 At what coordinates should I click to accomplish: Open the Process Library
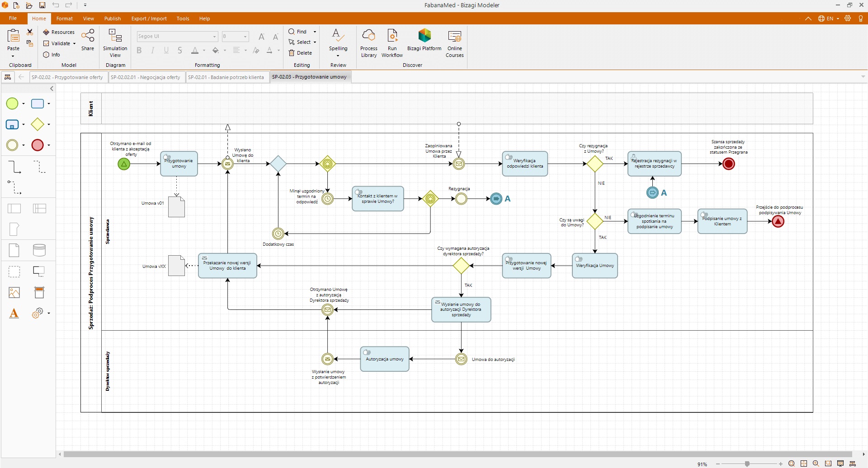pos(369,43)
